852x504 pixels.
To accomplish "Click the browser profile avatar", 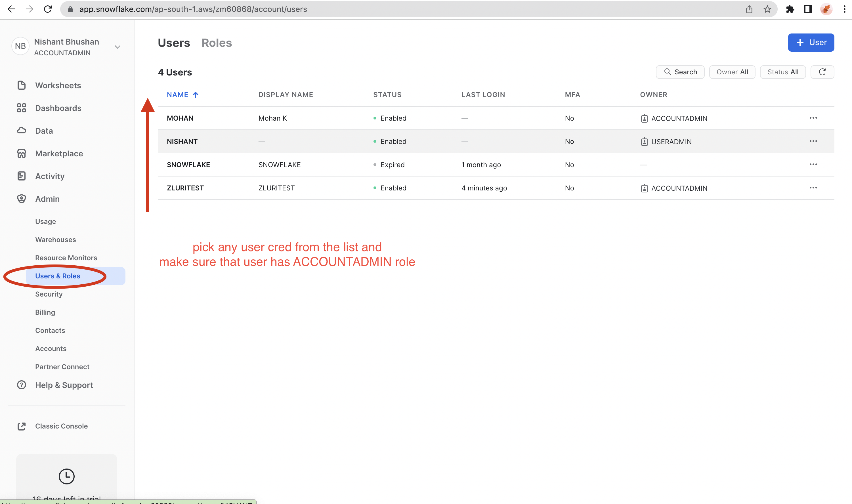I will pyautogui.click(x=826, y=9).
